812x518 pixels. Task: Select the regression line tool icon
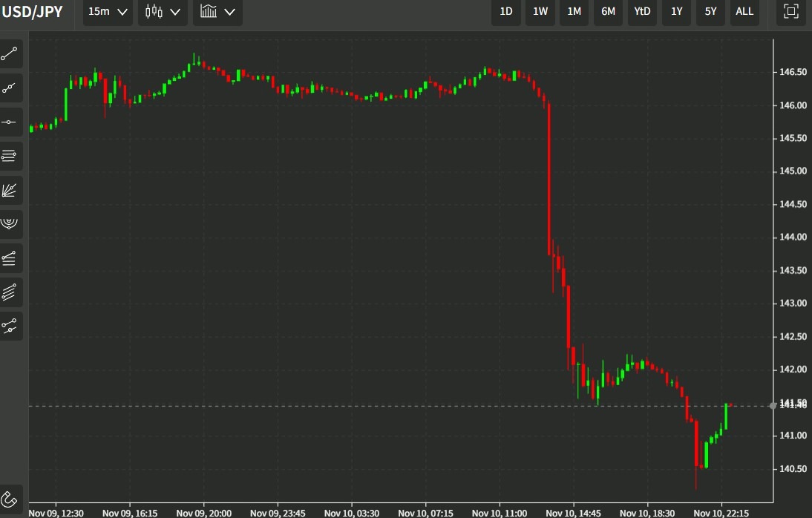point(10,326)
